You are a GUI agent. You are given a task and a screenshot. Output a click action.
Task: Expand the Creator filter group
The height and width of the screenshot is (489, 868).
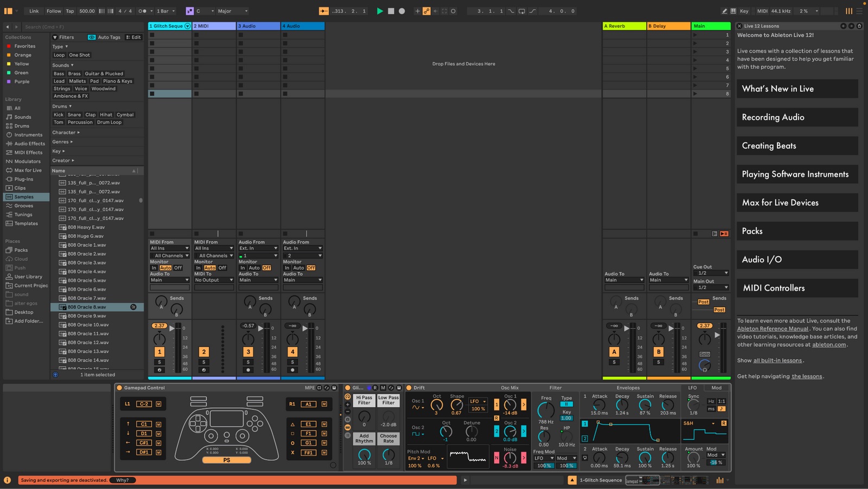tap(63, 160)
